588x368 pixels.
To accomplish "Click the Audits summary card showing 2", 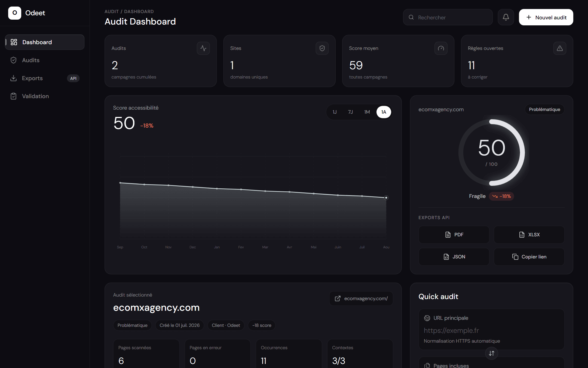I will click(161, 61).
